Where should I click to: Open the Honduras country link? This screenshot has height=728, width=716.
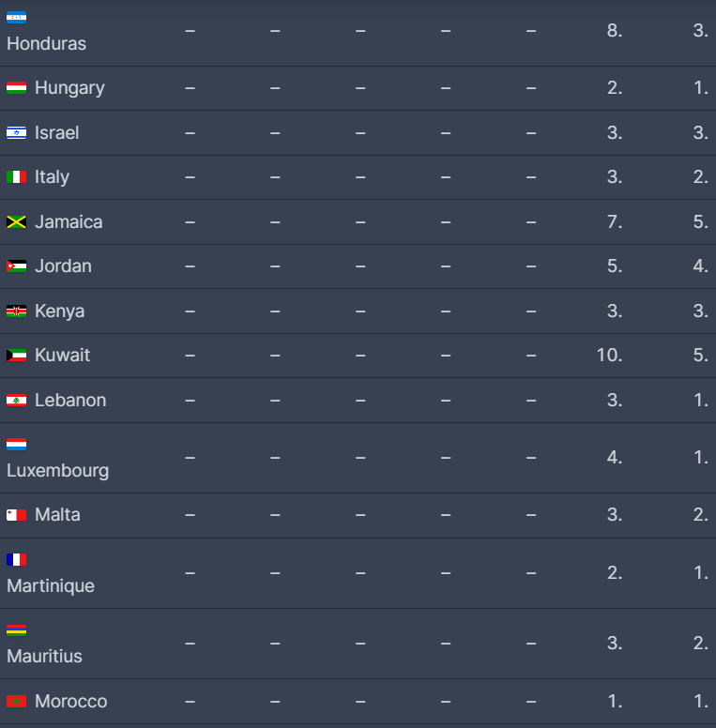(x=46, y=44)
